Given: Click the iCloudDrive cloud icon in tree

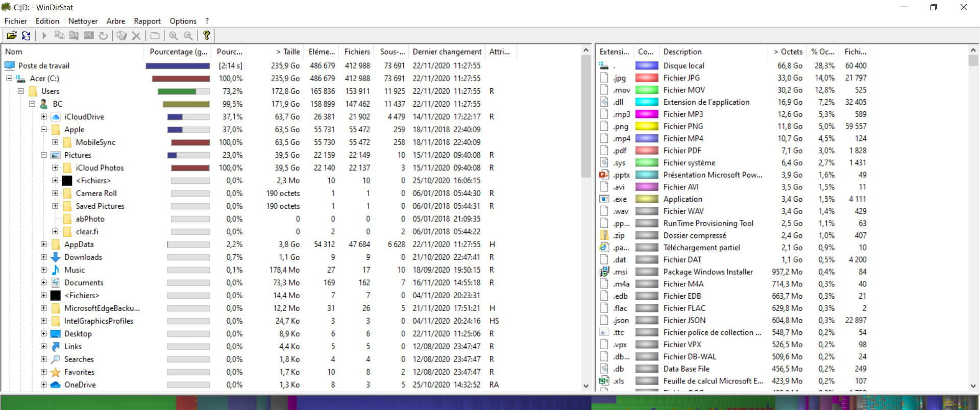Looking at the screenshot, I should [x=56, y=116].
